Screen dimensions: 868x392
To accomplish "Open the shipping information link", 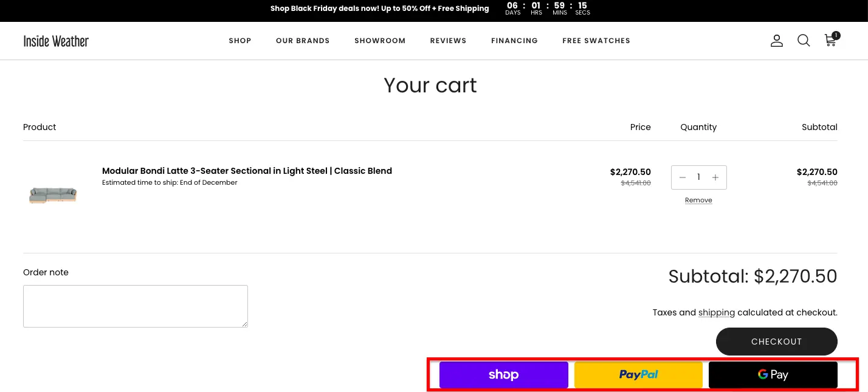I will pos(717,312).
